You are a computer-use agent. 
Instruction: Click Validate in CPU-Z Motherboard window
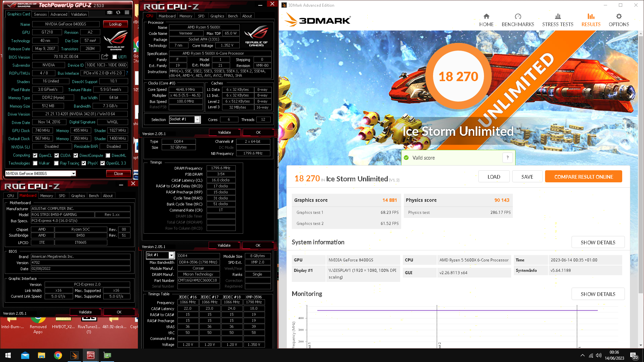85,312
